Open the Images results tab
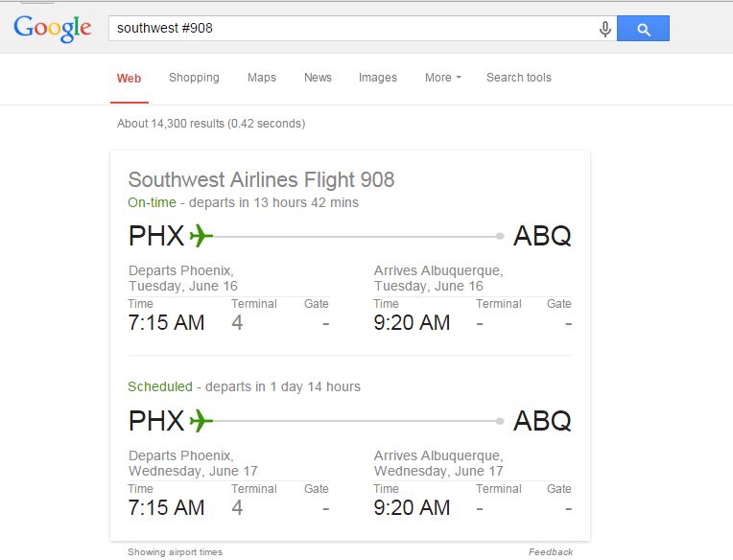Image resolution: width=733 pixels, height=560 pixels. [x=378, y=78]
